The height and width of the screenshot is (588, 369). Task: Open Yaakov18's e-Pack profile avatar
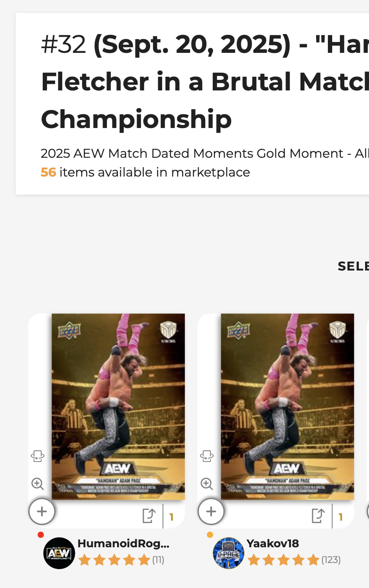point(228,553)
